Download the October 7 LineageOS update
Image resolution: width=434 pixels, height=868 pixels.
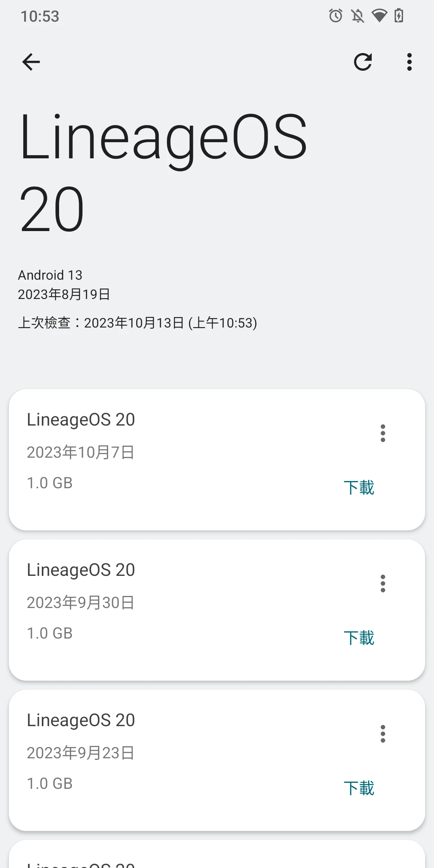pos(359,487)
